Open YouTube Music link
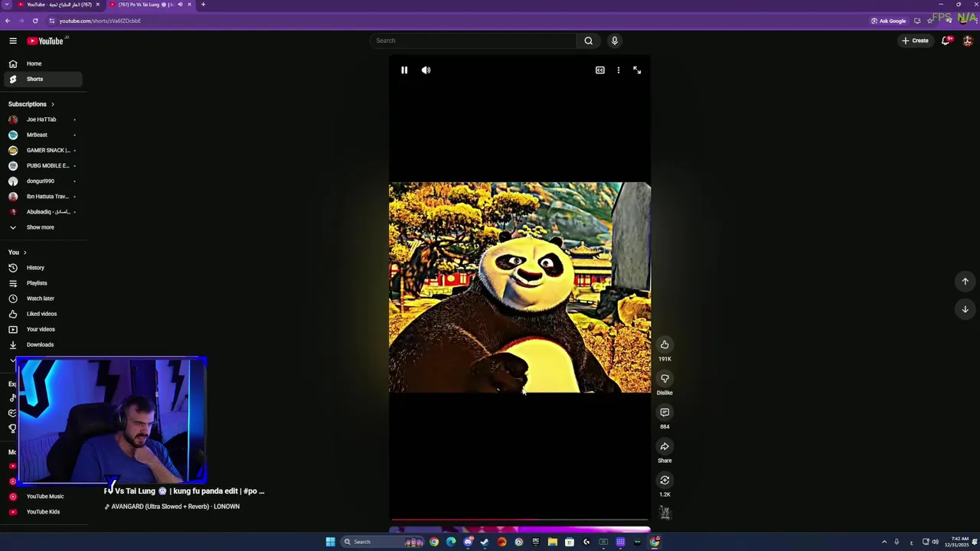Screen dimensions: 980x551 [44, 496]
